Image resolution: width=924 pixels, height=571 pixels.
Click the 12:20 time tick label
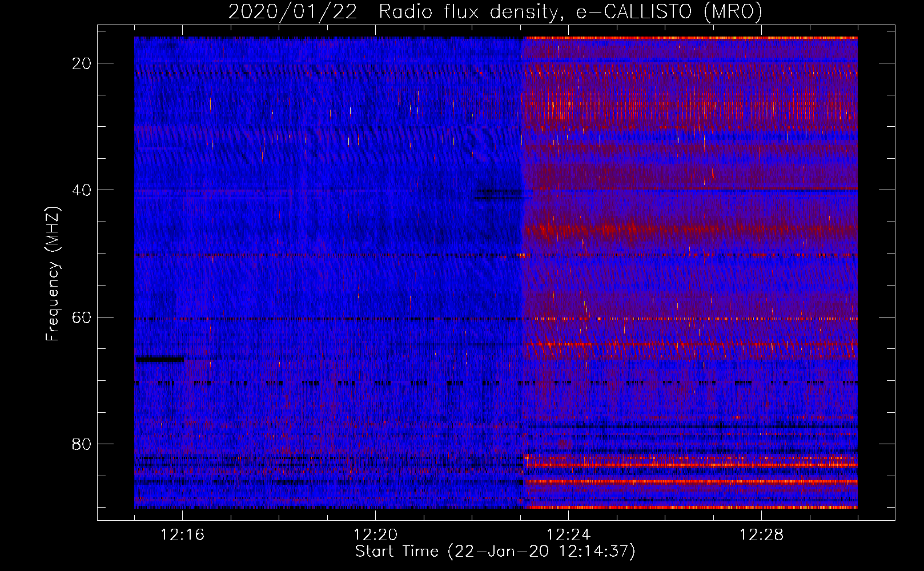point(375,535)
